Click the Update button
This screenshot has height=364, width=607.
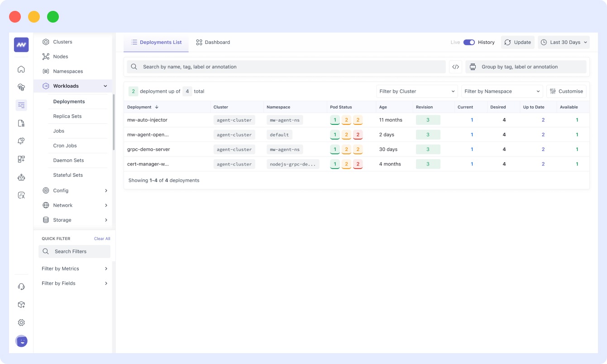[517, 42]
